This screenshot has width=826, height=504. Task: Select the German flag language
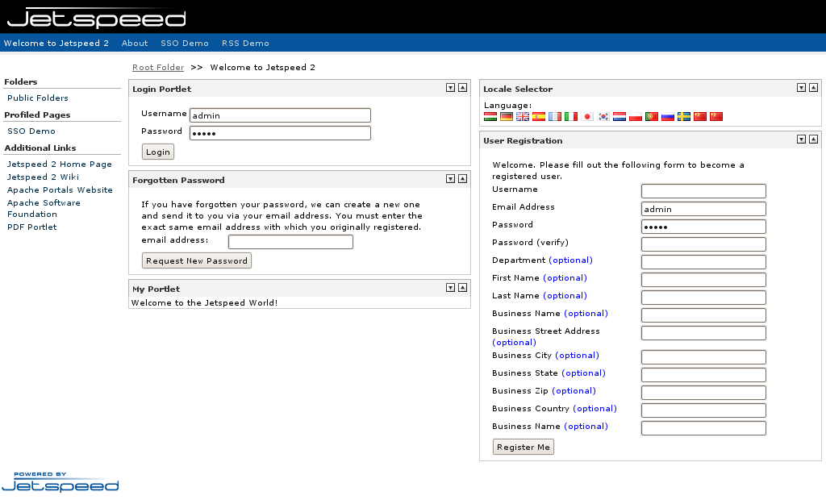507,116
